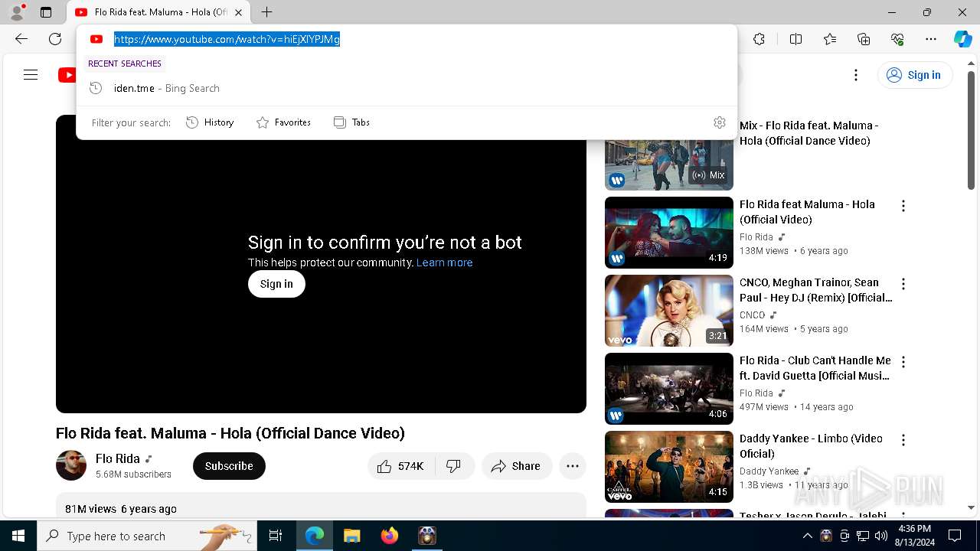Dislike this video
The image size is (980, 551).
click(x=454, y=466)
